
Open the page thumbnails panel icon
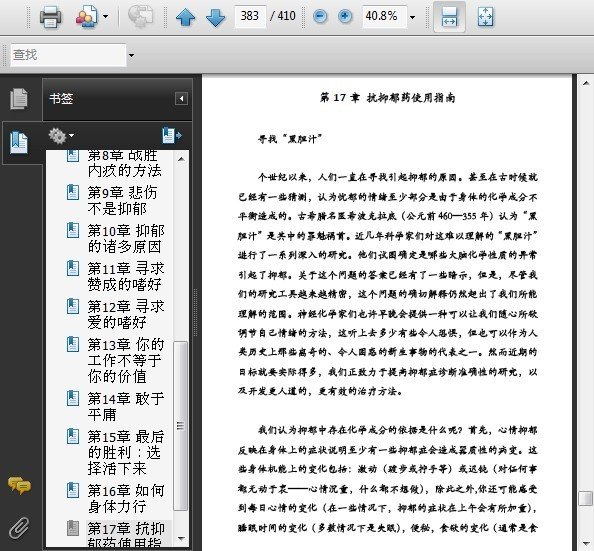tap(19, 99)
